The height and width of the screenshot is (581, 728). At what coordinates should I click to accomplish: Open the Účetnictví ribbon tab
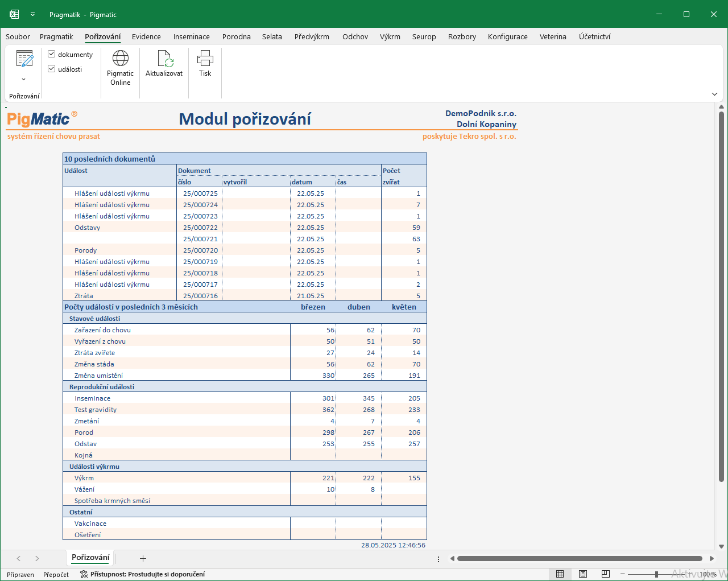(x=594, y=36)
